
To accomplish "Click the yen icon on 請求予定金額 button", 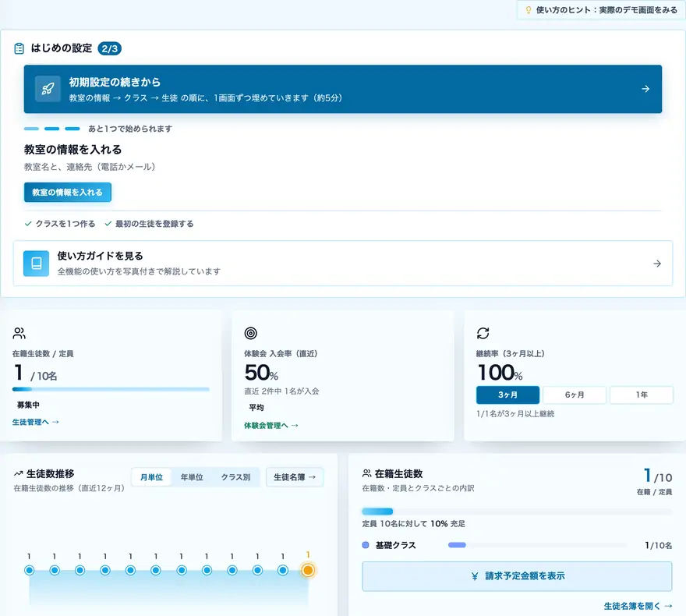I will click(475, 576).
